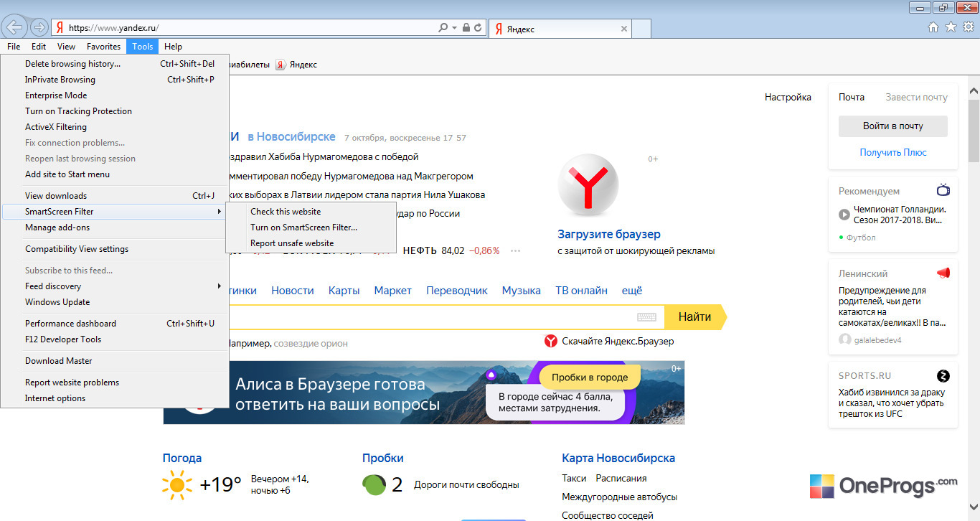Screen dimensions: 980x521
Task: Start InPrivate Browsing from the menu
Action: point(115,80)
